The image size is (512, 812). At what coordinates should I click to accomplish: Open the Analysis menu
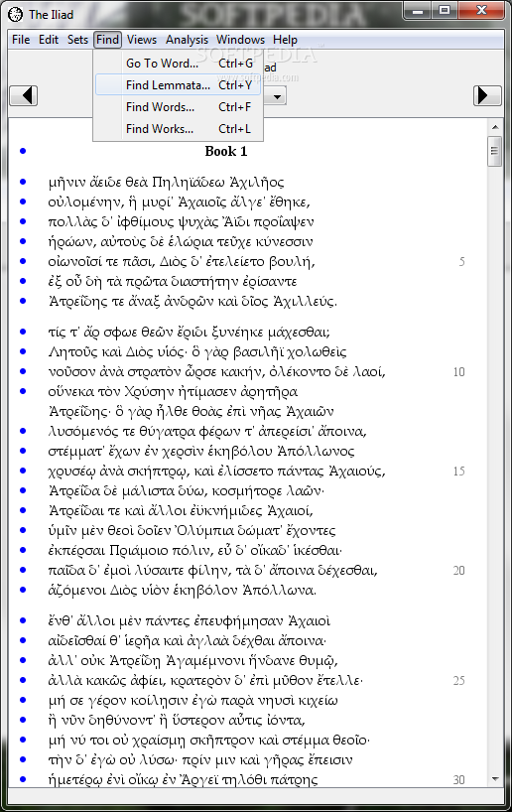pos(187,40)
